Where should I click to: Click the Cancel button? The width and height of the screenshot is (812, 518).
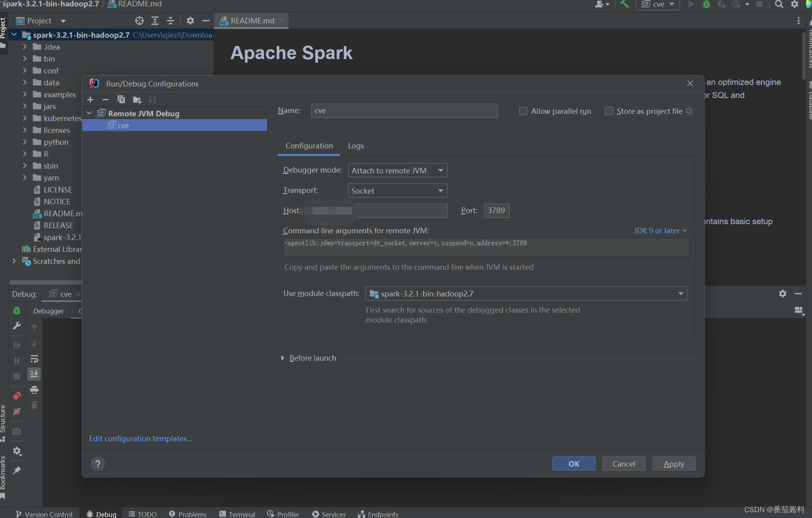[624, 464]
